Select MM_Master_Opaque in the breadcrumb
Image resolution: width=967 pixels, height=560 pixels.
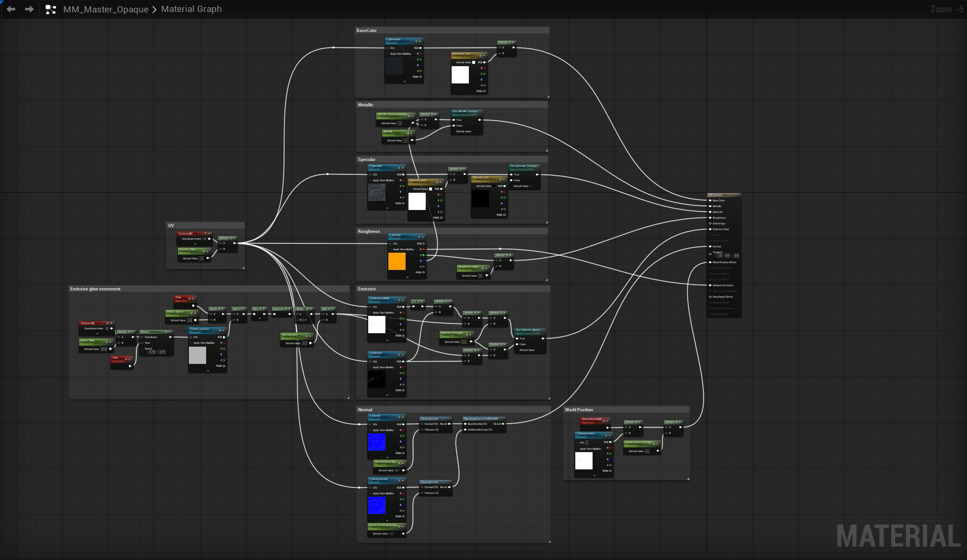pyautogui.click(x=106, y=9)
